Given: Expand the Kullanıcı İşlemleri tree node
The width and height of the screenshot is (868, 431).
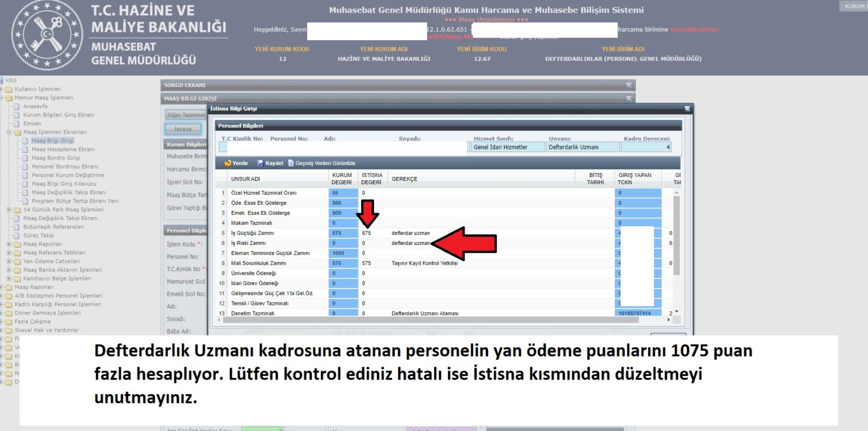Looking at the screenshot, I should coord(2,89).
